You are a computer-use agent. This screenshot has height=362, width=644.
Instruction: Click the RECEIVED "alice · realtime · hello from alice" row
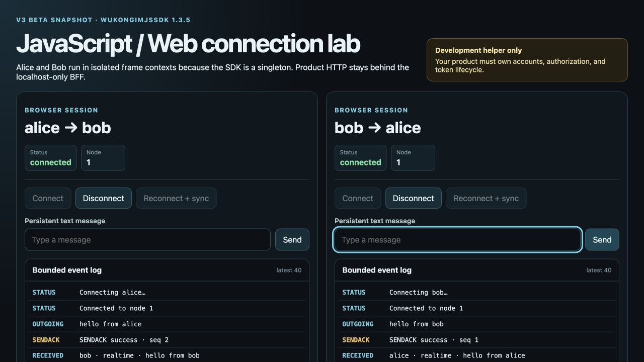point(477,355)
